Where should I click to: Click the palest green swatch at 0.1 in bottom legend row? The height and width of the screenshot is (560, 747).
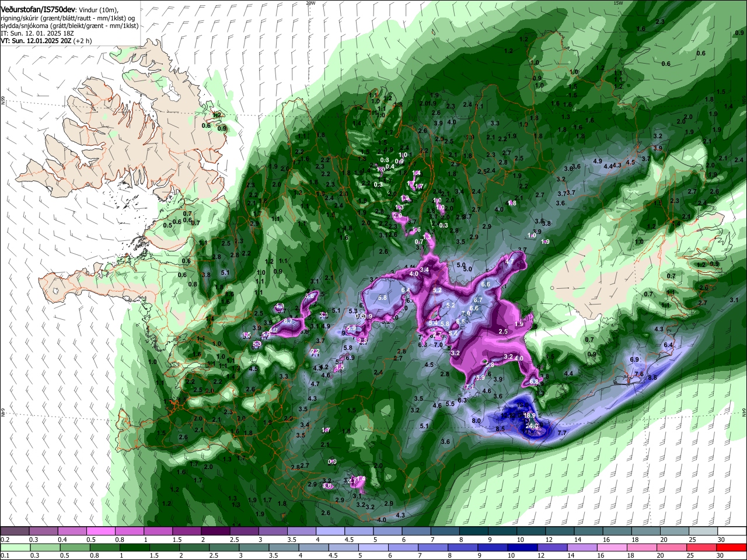15,547
